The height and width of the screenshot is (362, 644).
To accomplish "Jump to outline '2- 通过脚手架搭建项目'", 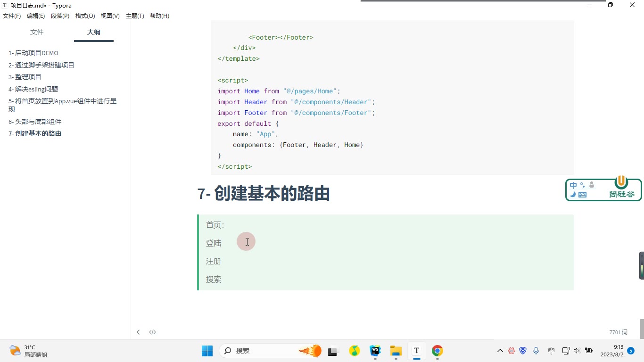I will click(41, 65).
